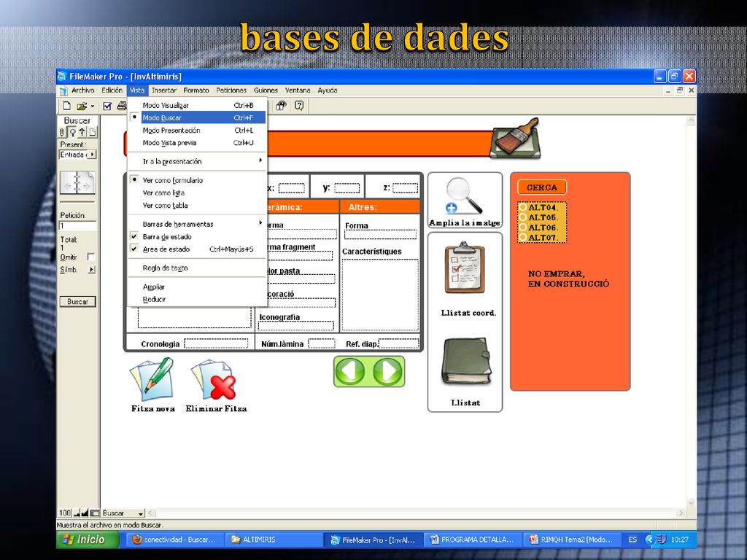Open the Símb. symbols dropdown arrow
The width and height of the screenshot is (747, 560).
click(x=91, y=270)
